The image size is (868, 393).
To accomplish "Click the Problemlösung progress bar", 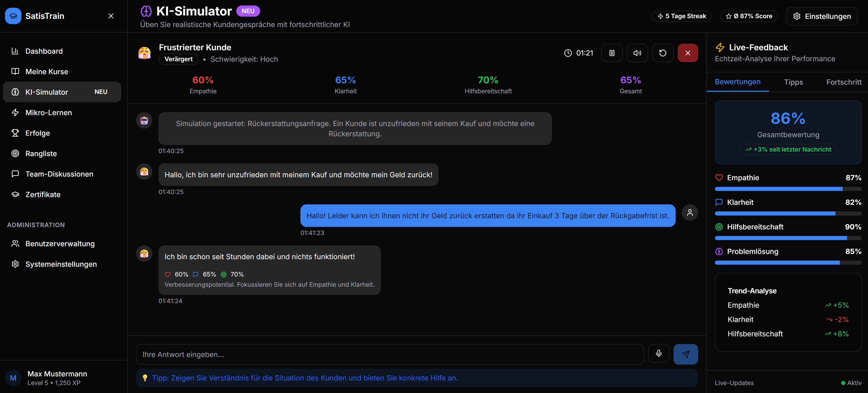I will [x=788, y=263].
